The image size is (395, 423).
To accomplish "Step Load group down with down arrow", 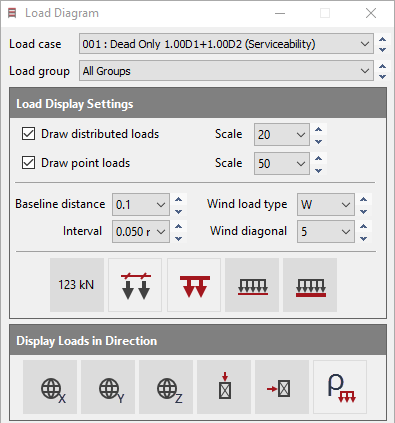I will coord(383,77).
